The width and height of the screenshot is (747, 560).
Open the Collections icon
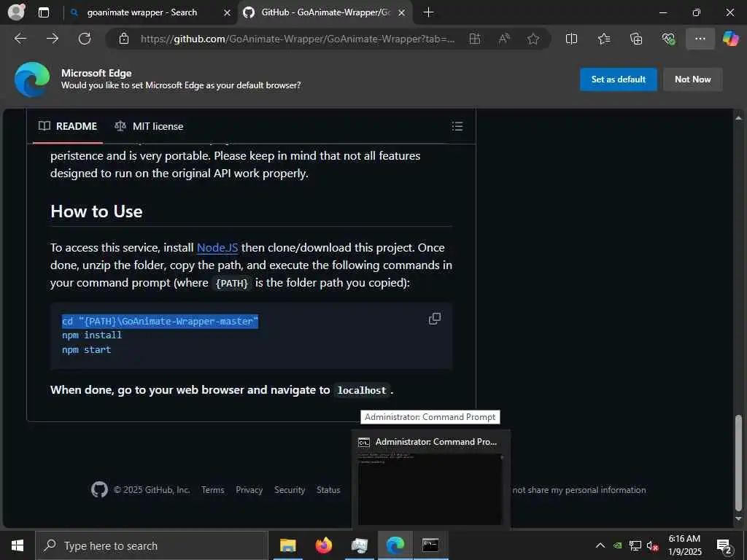click(636, 39)
